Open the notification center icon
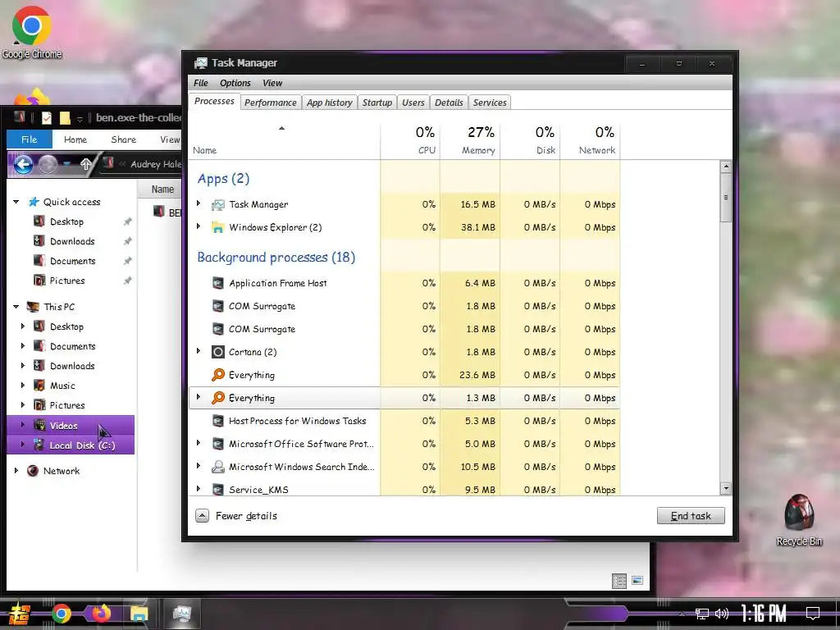The height and width of the screenshot is (630, 840). click(x=813, y=614)
